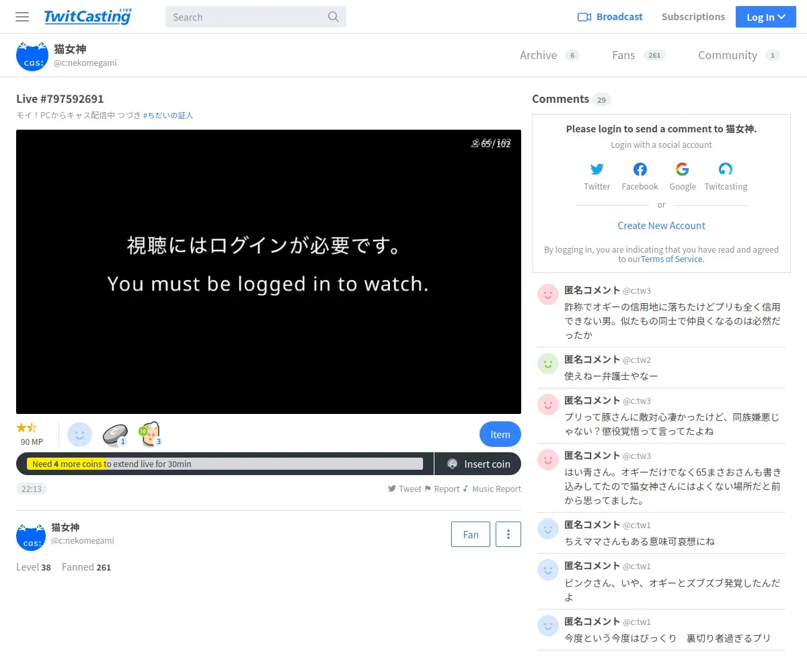This screenshot has height=672, width=807.
Task: Click the 22:13 elapsed time badge
Action: click(32, 489)
